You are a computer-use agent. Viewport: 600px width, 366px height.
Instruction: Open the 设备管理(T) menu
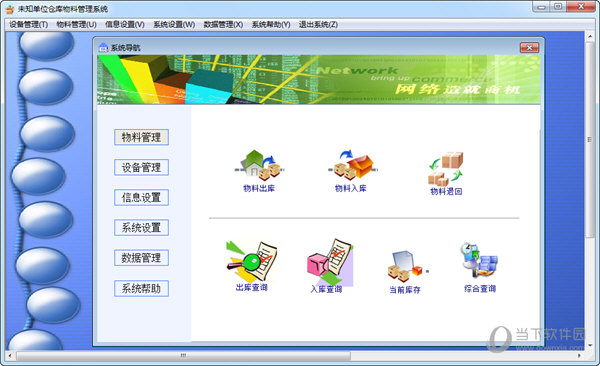point(29,25)
